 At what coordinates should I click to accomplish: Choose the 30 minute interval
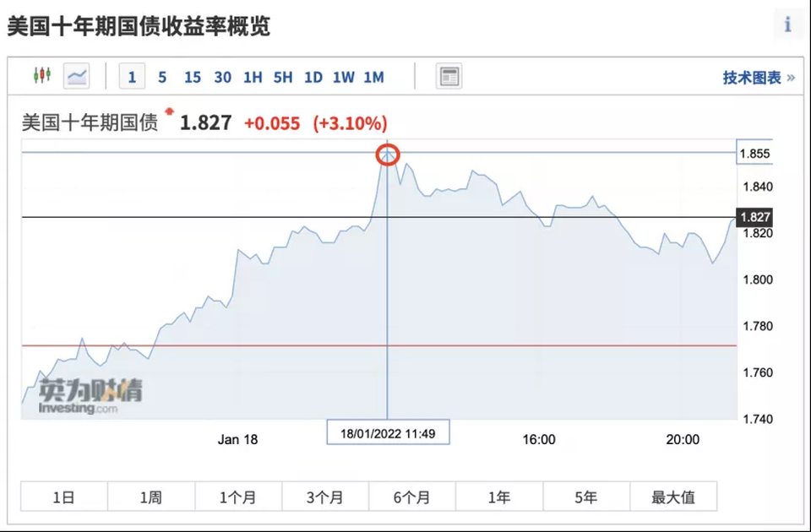pos(222,77)
